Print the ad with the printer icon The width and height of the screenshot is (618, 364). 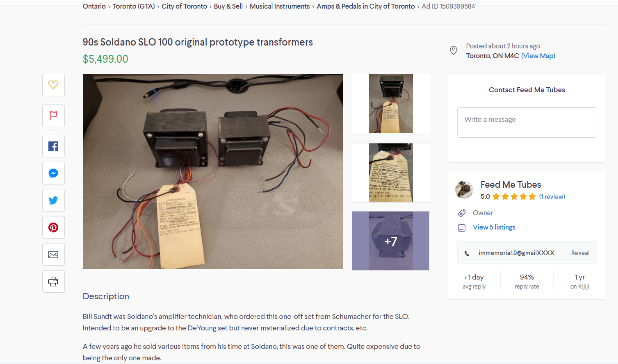pyautogui.click(x=53, y=282)
